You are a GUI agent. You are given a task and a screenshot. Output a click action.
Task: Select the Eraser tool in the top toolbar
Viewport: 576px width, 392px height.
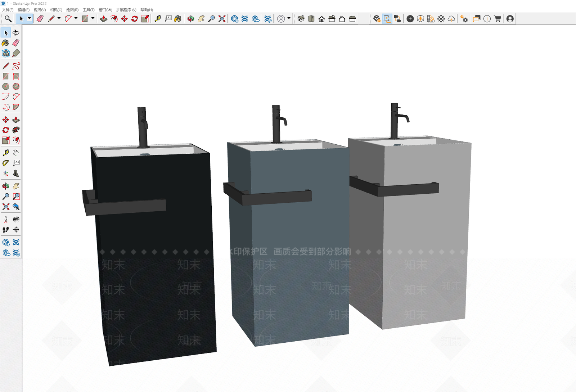tap(40, 19)
